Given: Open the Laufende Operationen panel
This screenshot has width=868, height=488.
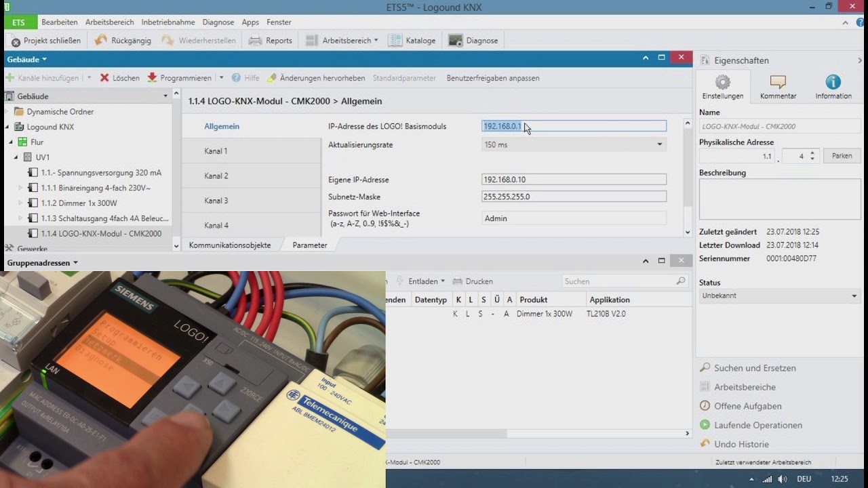Looking at the screenshot, I should coord(751,425).
